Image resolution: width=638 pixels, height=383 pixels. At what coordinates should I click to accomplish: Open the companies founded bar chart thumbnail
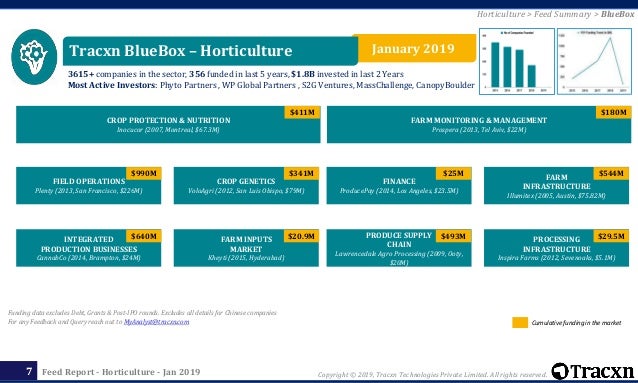pos(517,61)
